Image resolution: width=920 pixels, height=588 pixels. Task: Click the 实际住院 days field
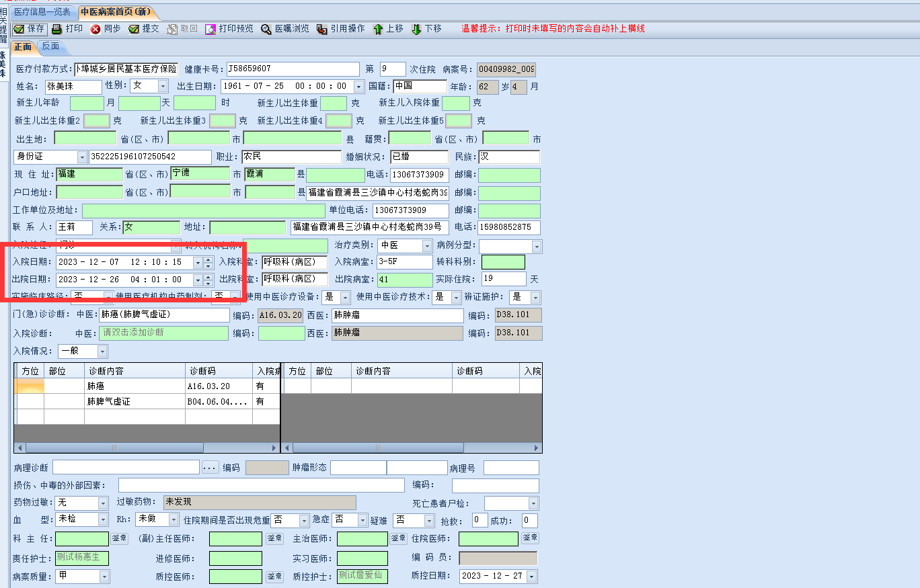[504, 279]
